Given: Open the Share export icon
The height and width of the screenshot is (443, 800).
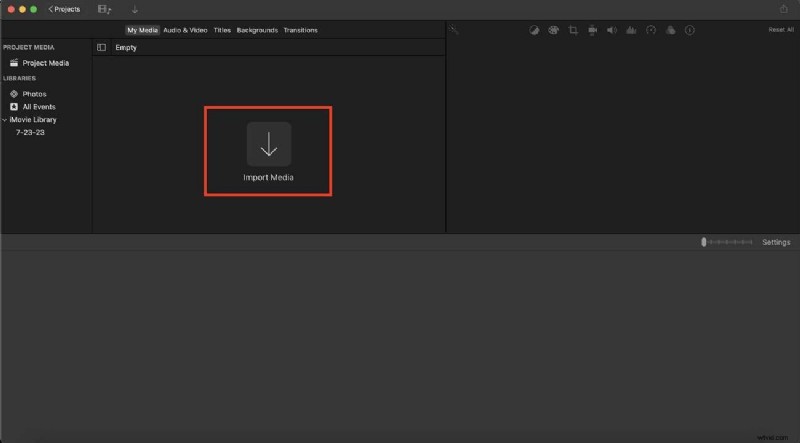Looking at the screenshot, I should [784, 9].
